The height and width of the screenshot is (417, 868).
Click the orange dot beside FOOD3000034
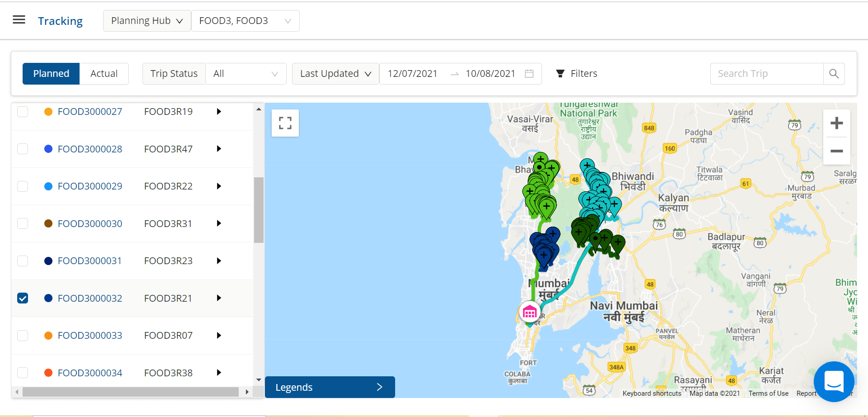[48, 373]
